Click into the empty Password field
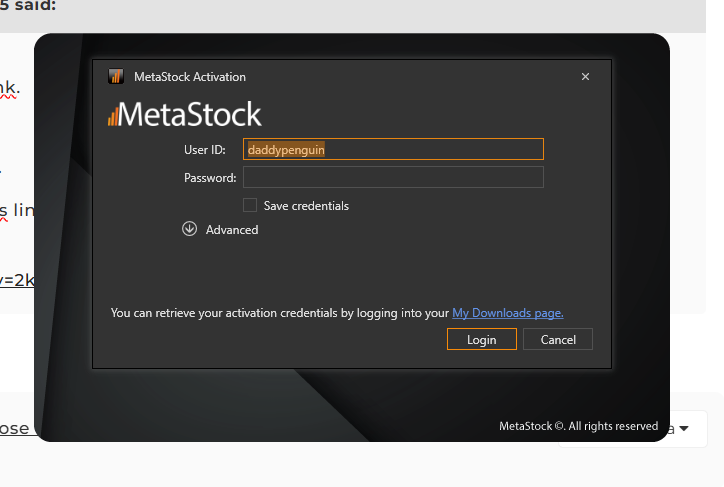 coord(393,178)
